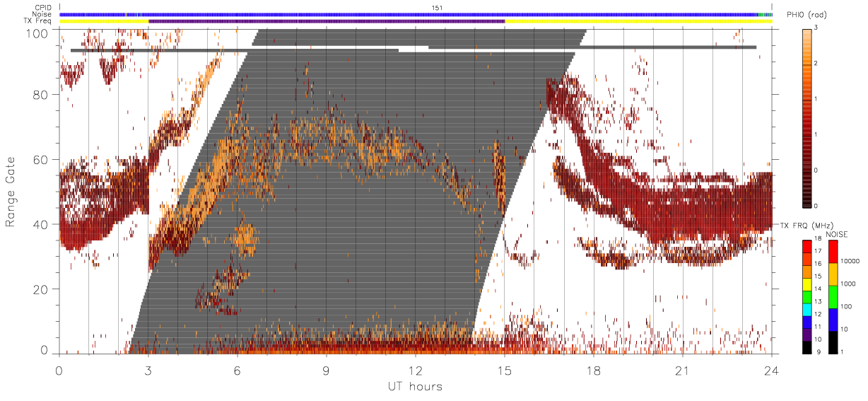This screenshot has width=868, height=401.
Task: Click TX FRQ legend value '12'
Action: pos(817,314)
